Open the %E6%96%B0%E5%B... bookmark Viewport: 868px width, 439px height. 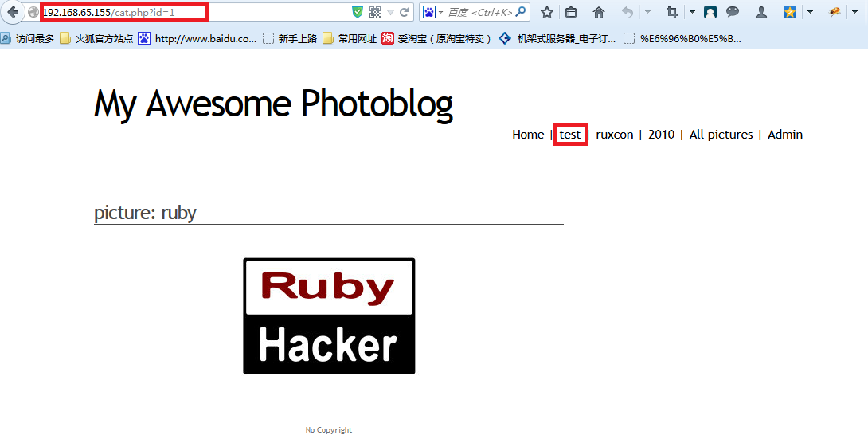682,39
